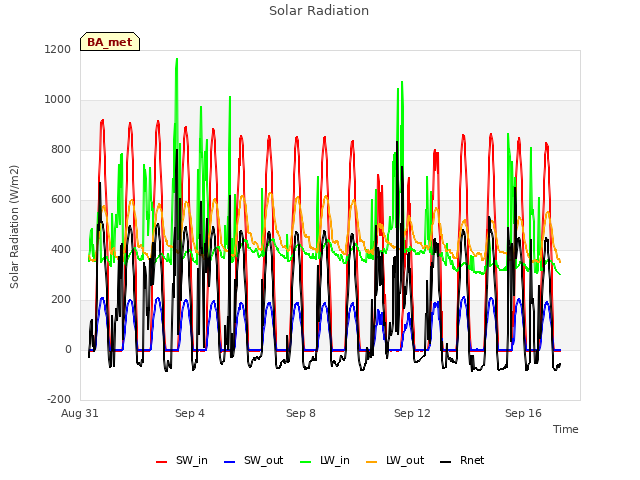Click the black Rnet legend swatch

click(446, 462)
